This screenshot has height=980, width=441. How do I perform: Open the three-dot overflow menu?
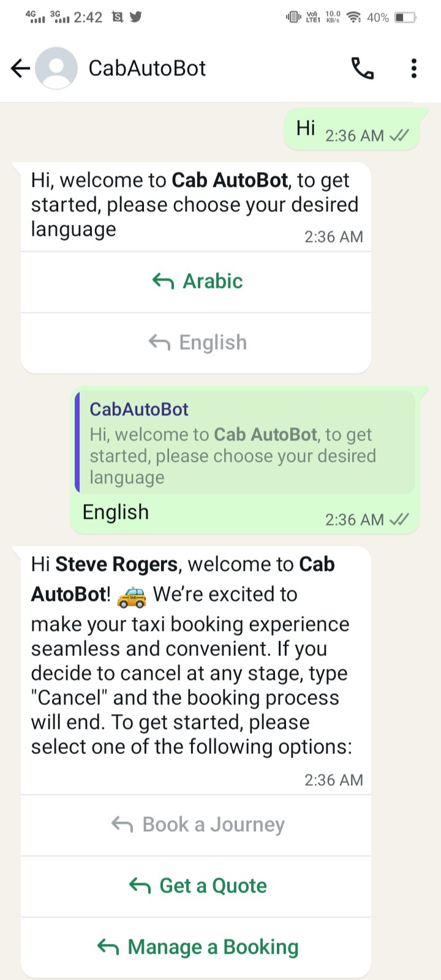414,68
